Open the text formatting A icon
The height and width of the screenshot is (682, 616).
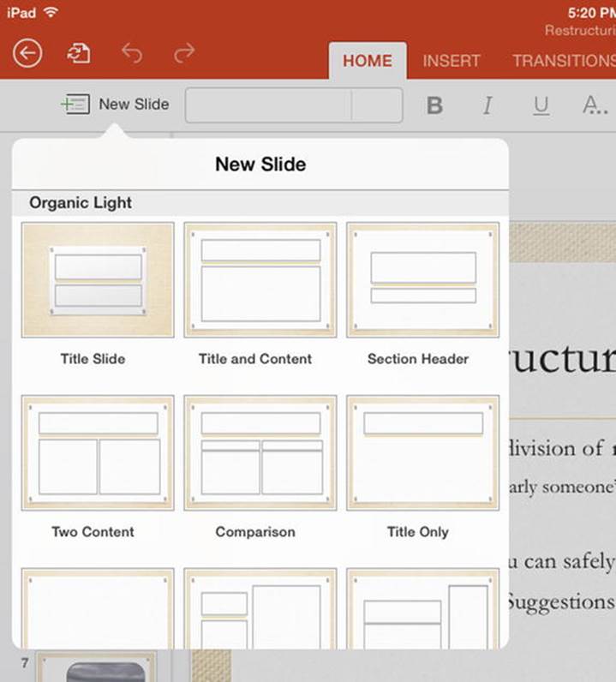click(x=595, y=105)
